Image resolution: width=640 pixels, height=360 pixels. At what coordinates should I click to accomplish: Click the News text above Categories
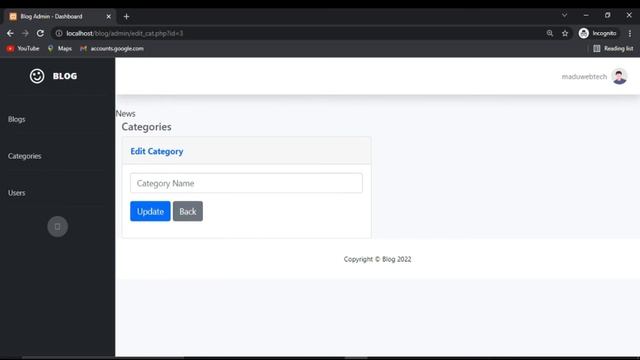[126, 113]
